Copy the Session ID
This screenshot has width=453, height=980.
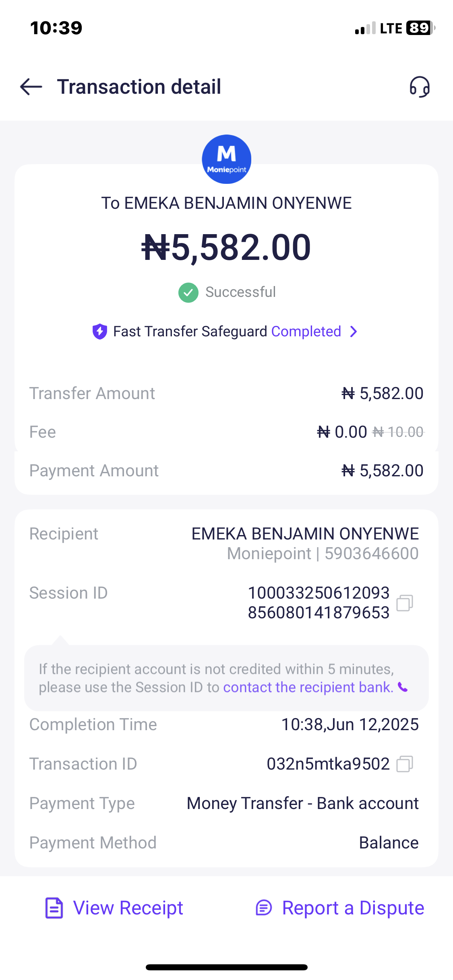(405, 603)
